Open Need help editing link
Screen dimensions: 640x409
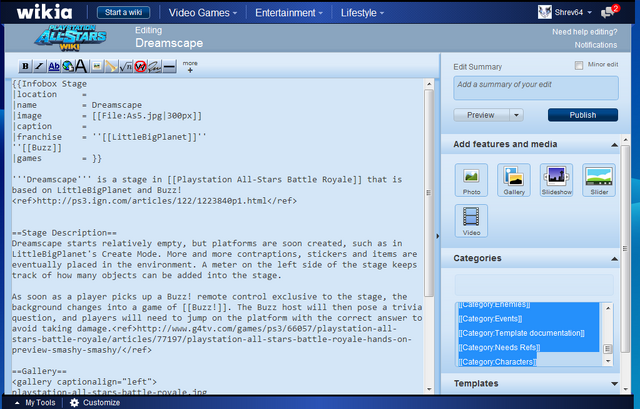pos(584,32)
